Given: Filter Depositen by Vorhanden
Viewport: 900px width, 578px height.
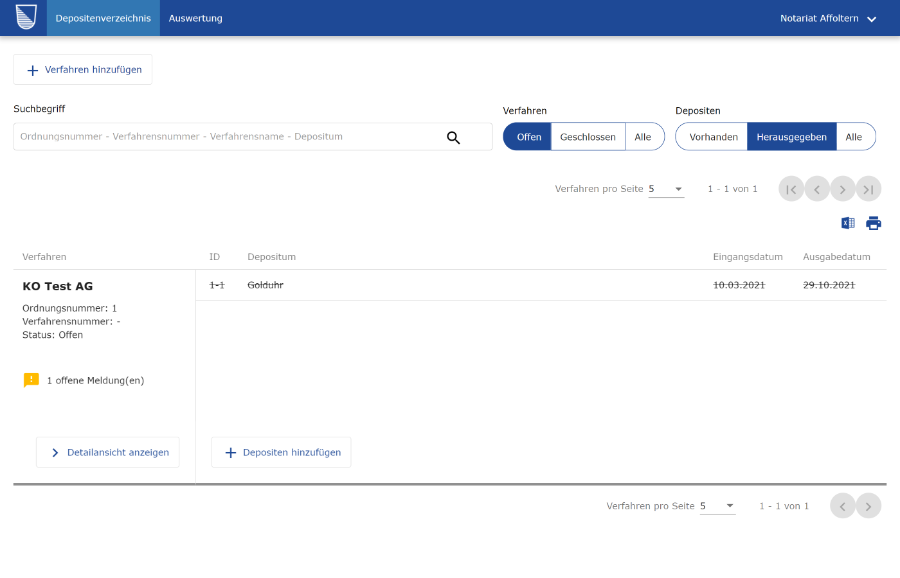Looking at the screenshot, I should coord(712,137).
